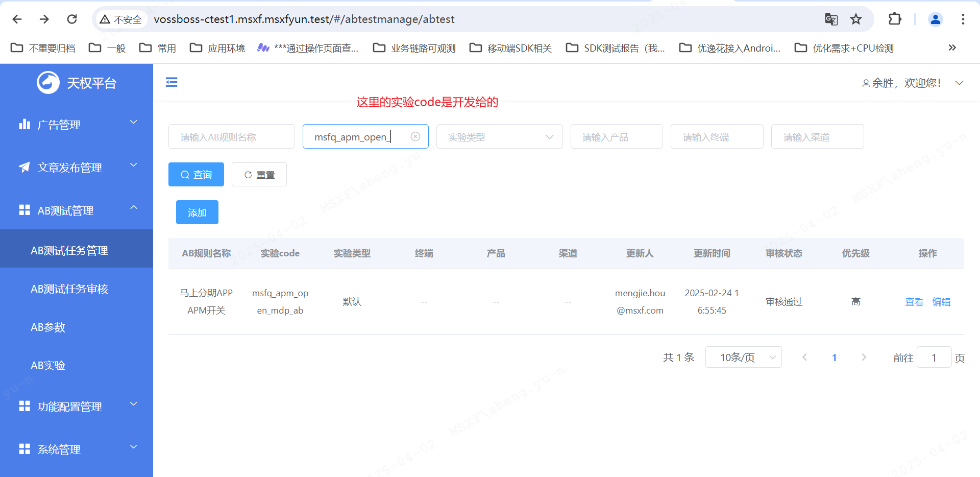This screenshot has height=477, width=980.
Task: Open the Chrome profile avatar
Action: 936,19
